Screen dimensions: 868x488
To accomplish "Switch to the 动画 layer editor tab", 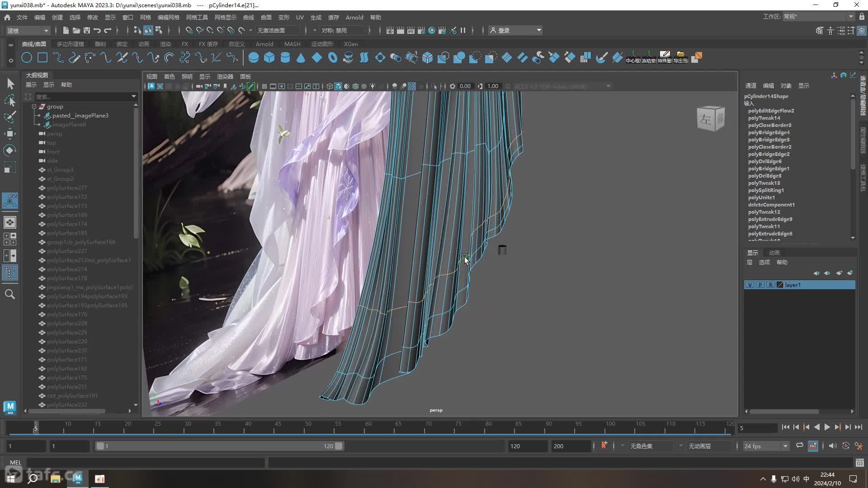I will [774, 253].
